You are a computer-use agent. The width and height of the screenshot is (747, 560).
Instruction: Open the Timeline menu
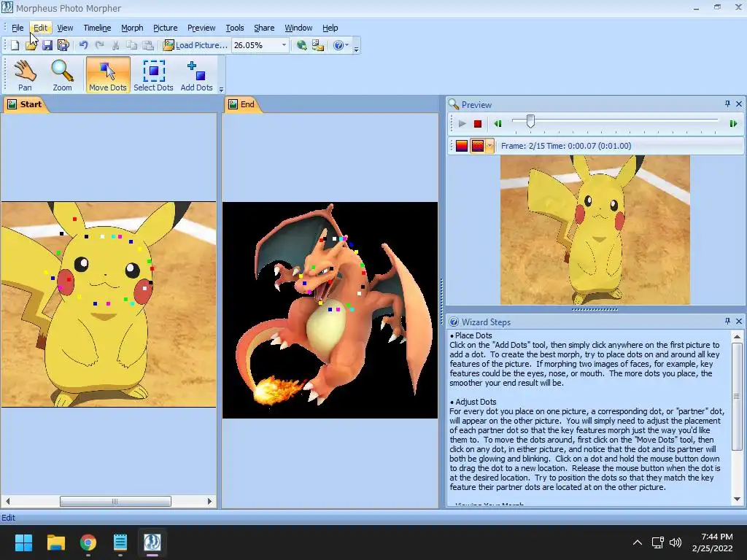[97, 28]
